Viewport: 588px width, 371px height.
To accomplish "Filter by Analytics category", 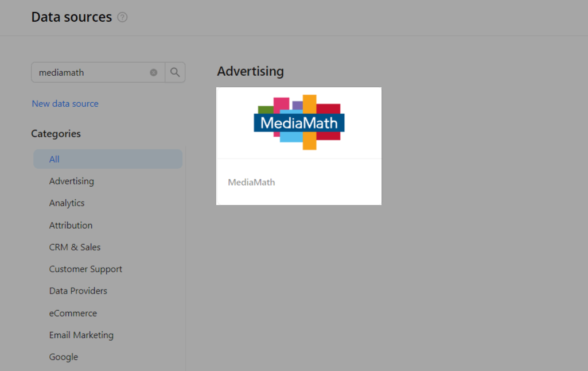I will click(x=67, y=203).
